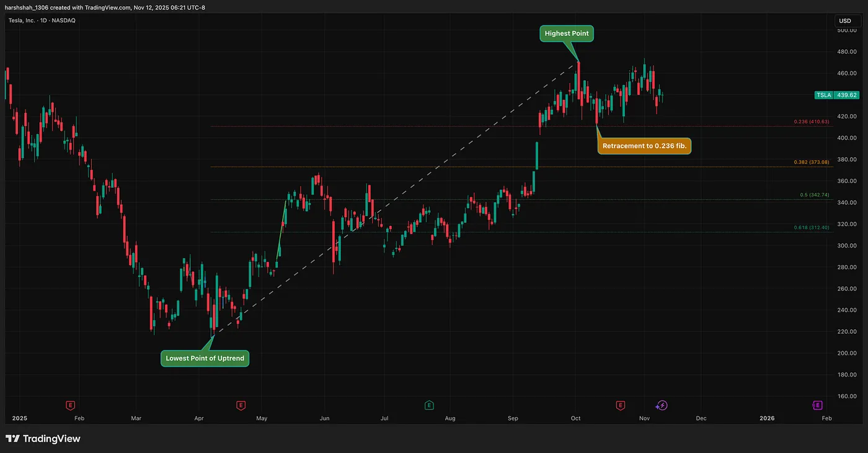Click the 220.00 price axis label
Viewport: 868px width, 453px height.
pos(846,331)
